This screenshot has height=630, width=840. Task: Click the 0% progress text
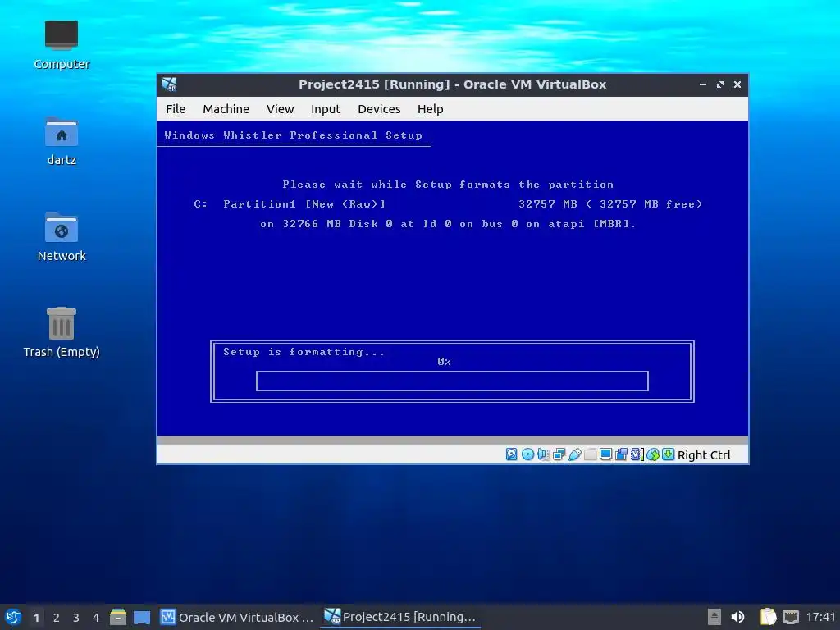(444, 362)
